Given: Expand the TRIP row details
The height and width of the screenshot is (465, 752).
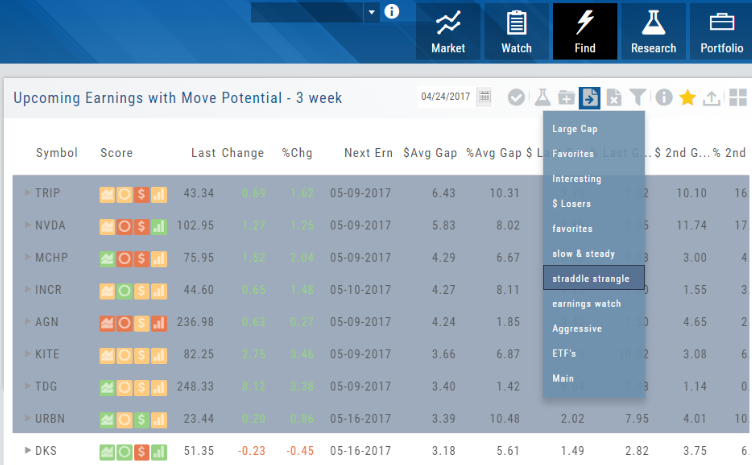Looking at the screenshot, I should [x=28, y=192].
